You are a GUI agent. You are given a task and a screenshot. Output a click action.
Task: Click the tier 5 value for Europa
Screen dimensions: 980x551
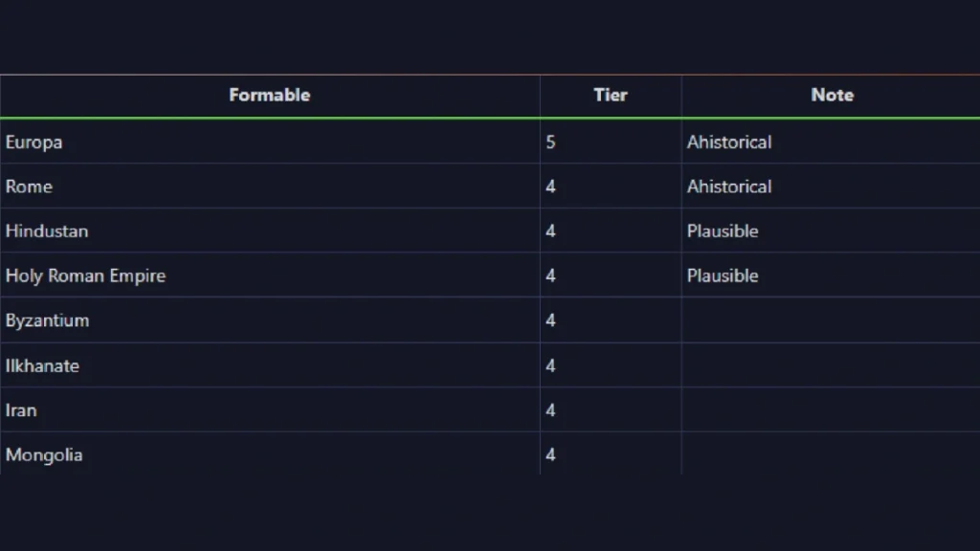(x=550, y=142)
